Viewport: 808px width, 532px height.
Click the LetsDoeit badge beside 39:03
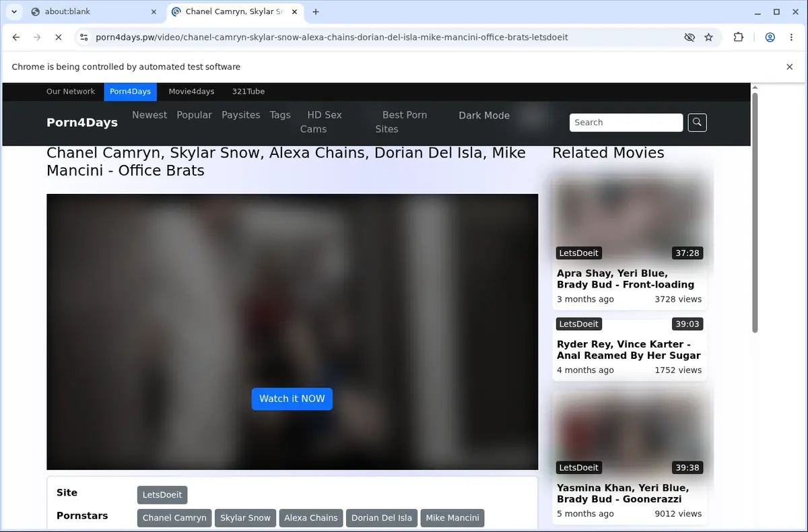pyautogui.click(x=579, y=324)
